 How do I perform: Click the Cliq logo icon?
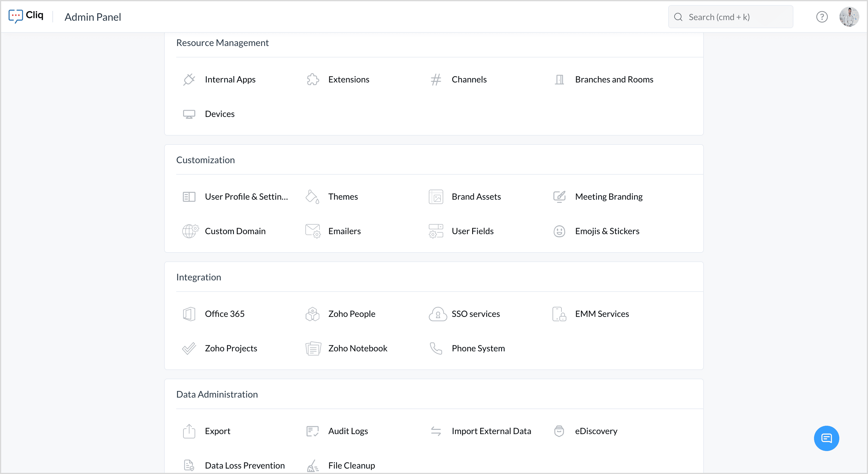[x=15, y=16]
